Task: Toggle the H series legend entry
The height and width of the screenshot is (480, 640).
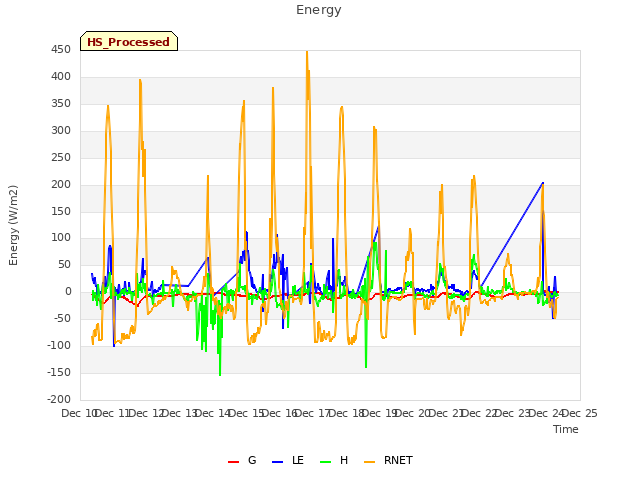Action: click(x=334, y=460)
